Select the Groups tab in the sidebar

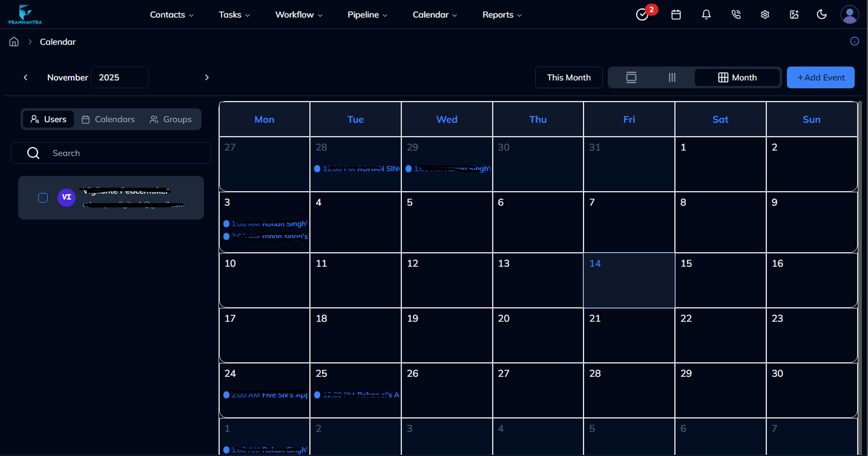(x=171, y=119)
